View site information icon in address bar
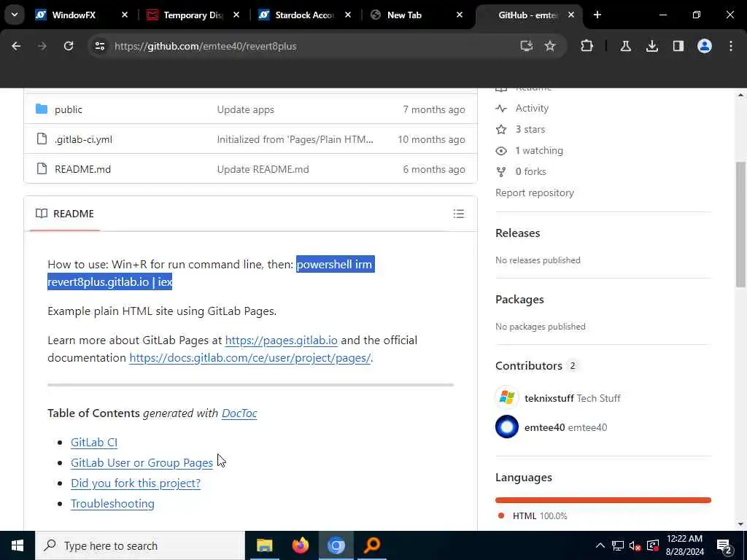Screen dimensions: 747x560 pos(99,46)
